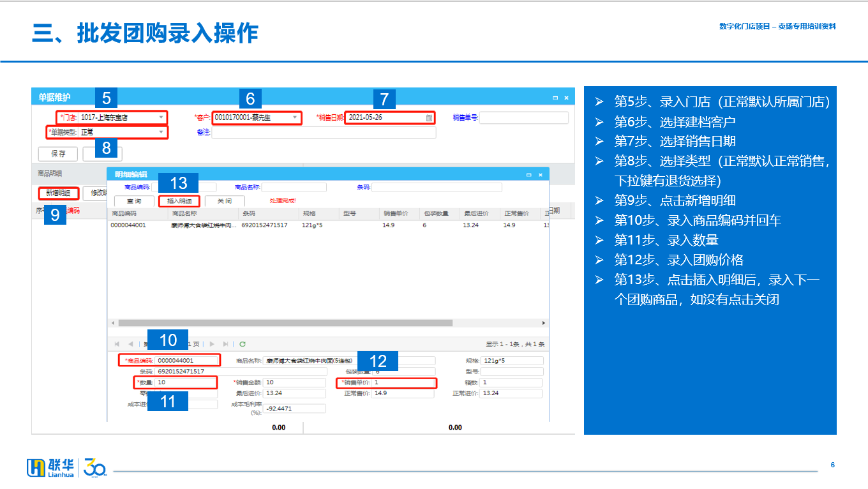Click the 商品名称 column header
Viewport: 868px width, 489px height.
(204, 213)
